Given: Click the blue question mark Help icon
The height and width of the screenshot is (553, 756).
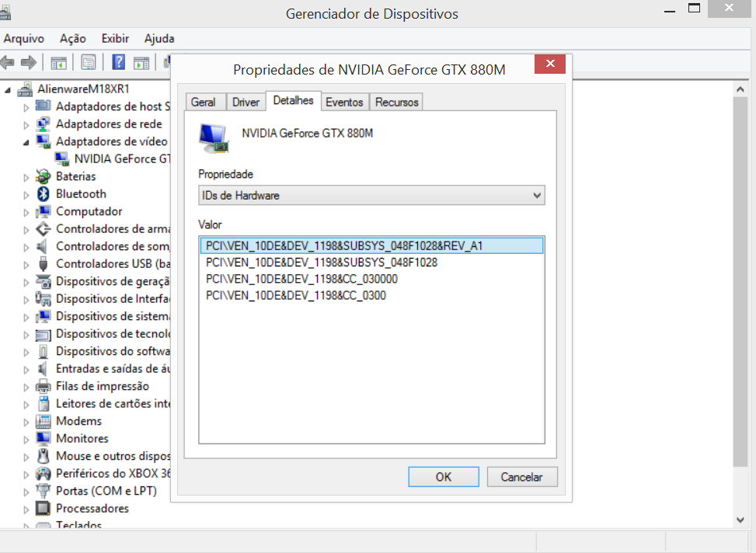Looking at the screenshot, I should point(119,62).
